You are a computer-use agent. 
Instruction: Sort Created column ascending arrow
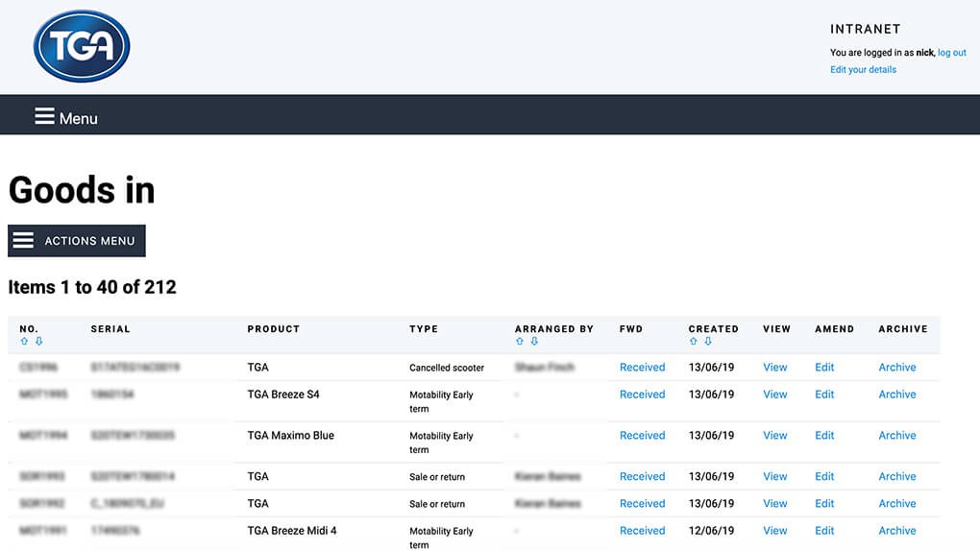[x=693, y=341]
